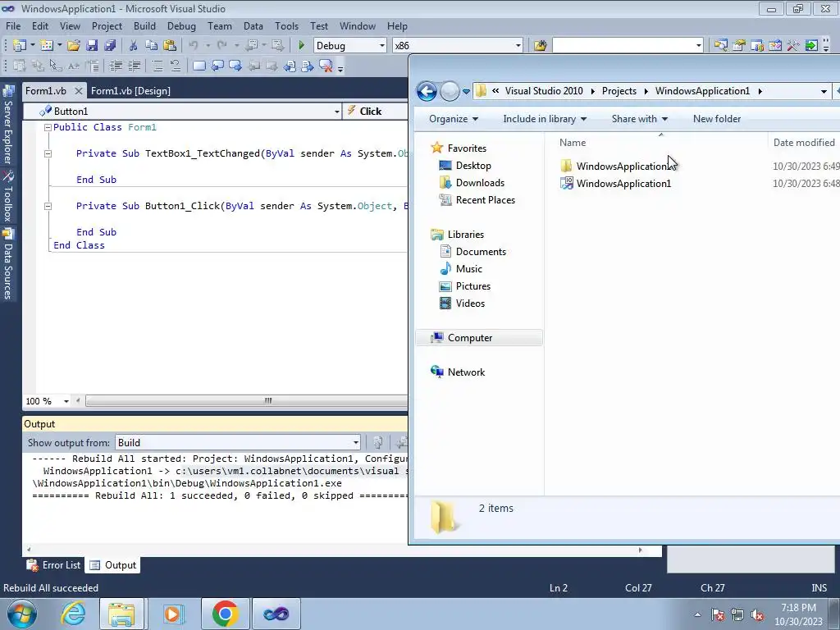840x630 pixels.
Task: Open Solution Explorer from the toolbar
Action: [720, 46]
